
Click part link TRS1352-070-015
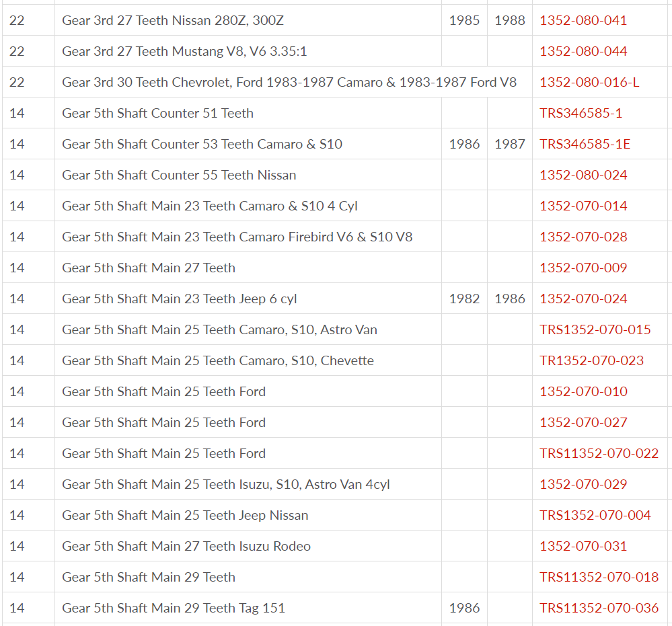tap(595, 329)
